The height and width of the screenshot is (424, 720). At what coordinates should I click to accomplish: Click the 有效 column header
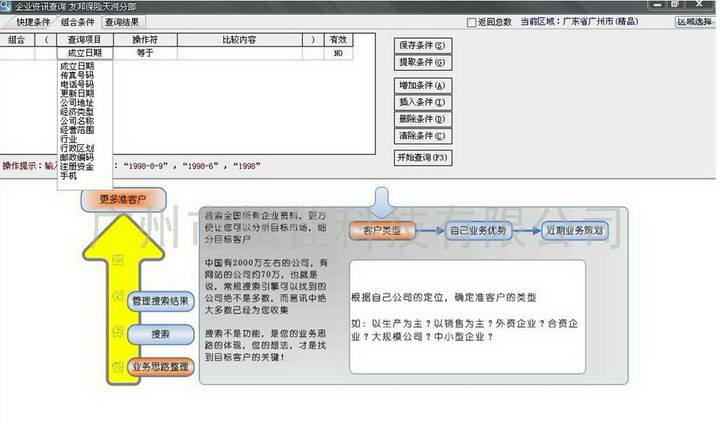click(x=338, y=40)
